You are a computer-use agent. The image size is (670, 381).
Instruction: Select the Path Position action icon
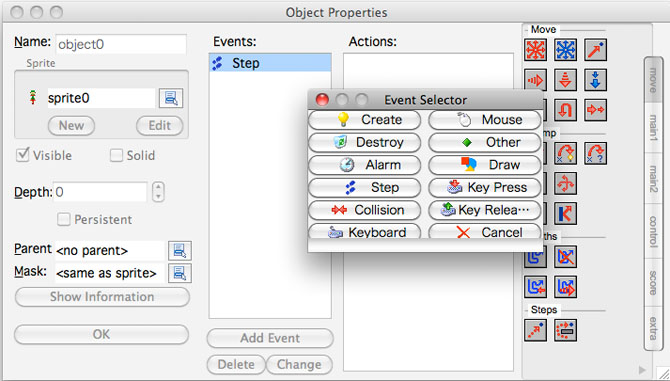[535, 287]
